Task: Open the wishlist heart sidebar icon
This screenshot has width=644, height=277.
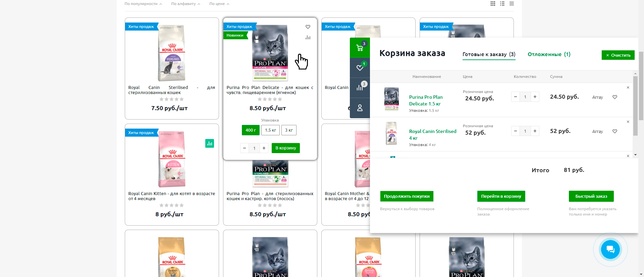Action: (x=360, y=68)
